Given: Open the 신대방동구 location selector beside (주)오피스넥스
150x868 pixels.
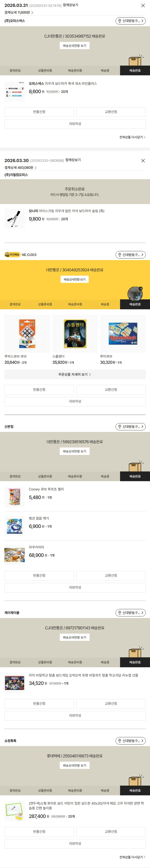Looking at the screenshot, I should (x=131, y=21).
